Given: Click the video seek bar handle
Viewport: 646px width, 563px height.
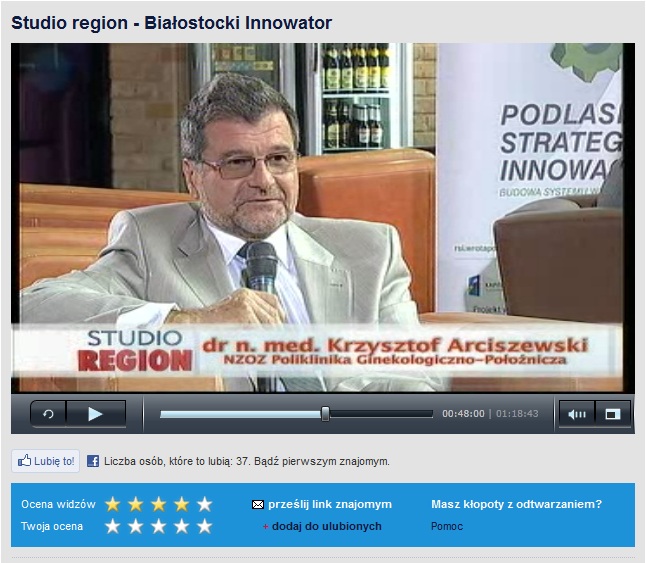Looking at the screenshot, I should pos(325,414).
